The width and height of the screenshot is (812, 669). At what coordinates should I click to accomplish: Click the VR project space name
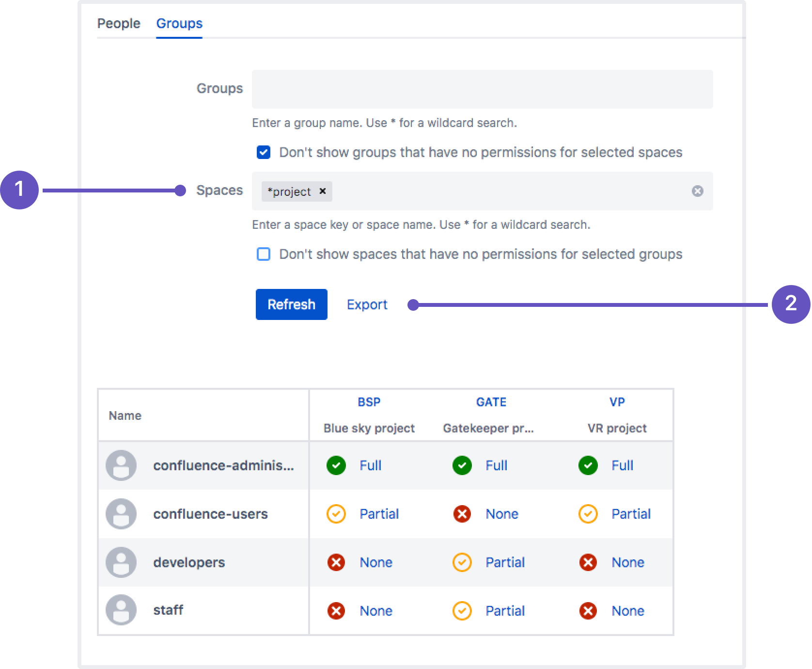[617, 429]
